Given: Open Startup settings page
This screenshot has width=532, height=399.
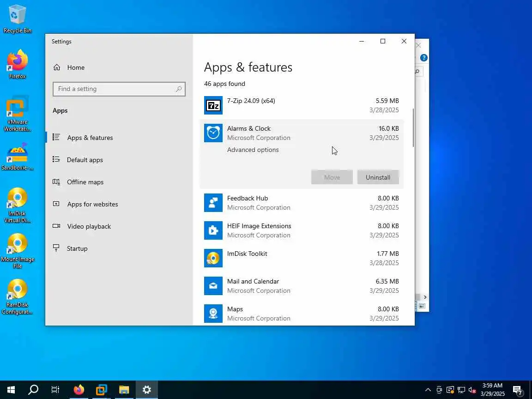Looking at the screenshot, I should (x=119, y=248).
